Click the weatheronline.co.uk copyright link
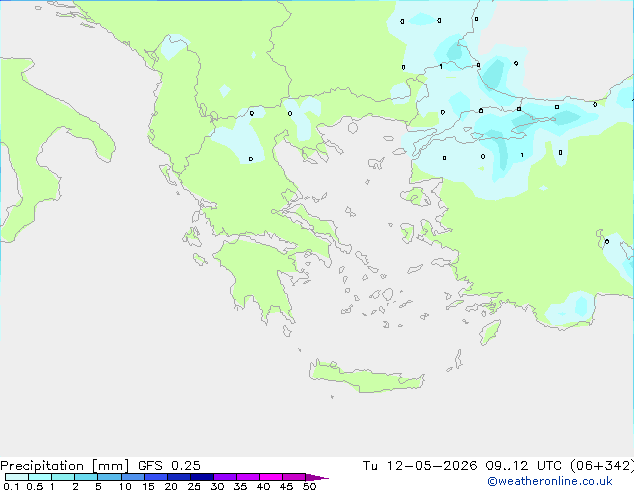 click(549, 481)
